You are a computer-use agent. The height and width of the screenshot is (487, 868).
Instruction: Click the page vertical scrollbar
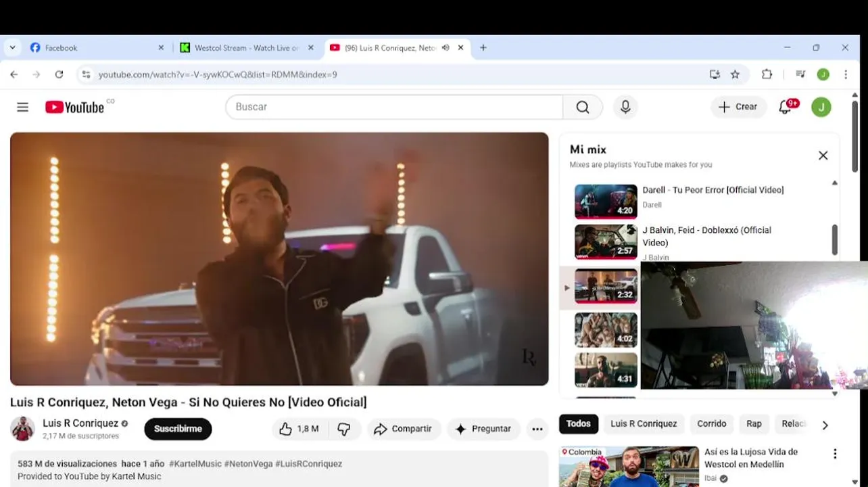click(854, 135)
